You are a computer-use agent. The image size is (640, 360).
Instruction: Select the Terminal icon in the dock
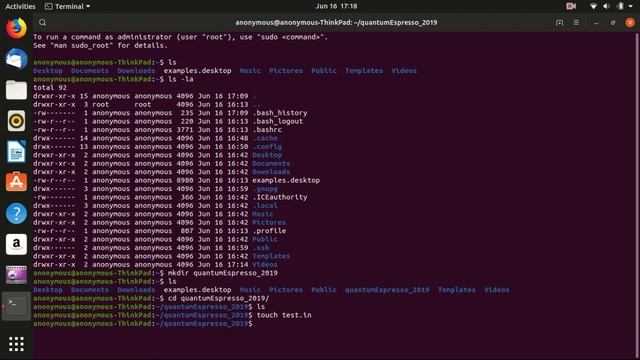pyautogui.click(x=16, y=306)
